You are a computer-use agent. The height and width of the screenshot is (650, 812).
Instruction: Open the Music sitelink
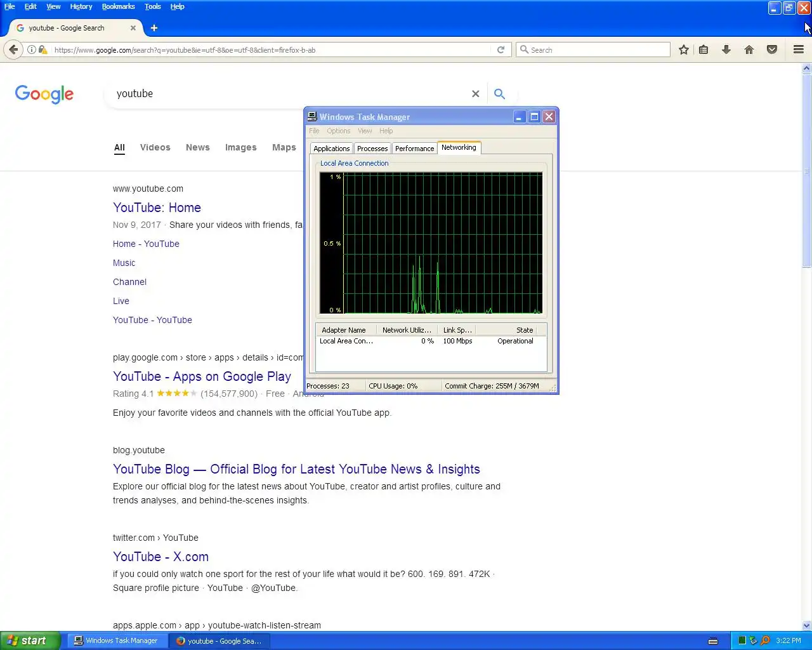click(124, 263)
